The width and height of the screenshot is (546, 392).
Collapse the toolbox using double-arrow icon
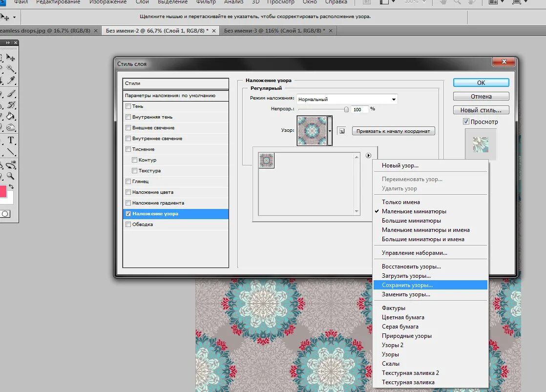coord(8,42)
